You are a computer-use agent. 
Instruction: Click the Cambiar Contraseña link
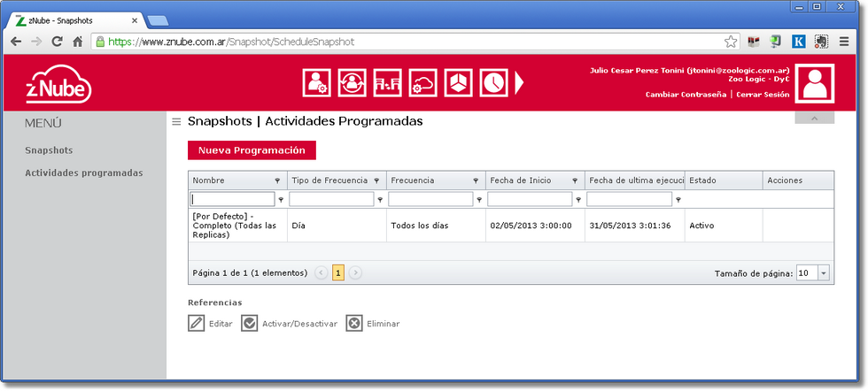pos(686,94)
